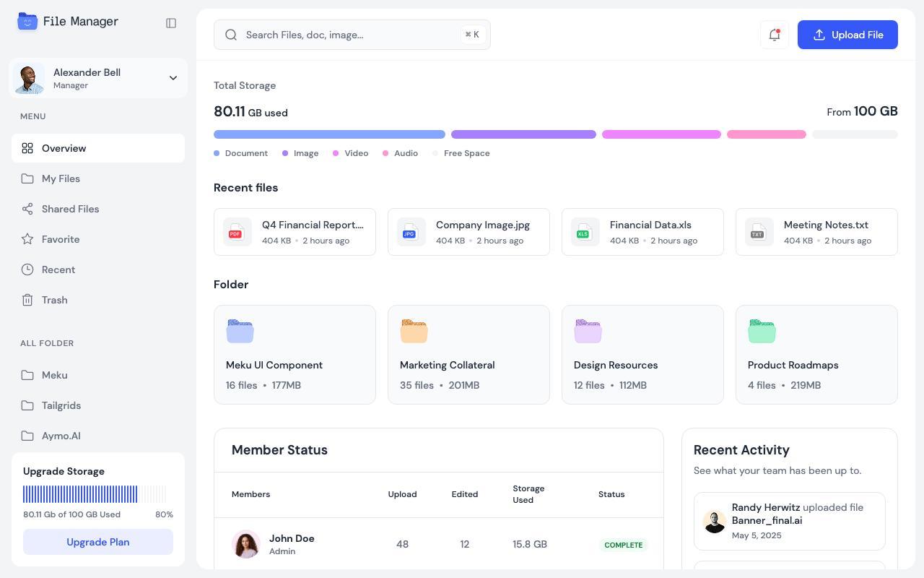This screenshot has width=924, height=578.
Task: Select Favorite in the sidebar menu
Action: point(98,239)
